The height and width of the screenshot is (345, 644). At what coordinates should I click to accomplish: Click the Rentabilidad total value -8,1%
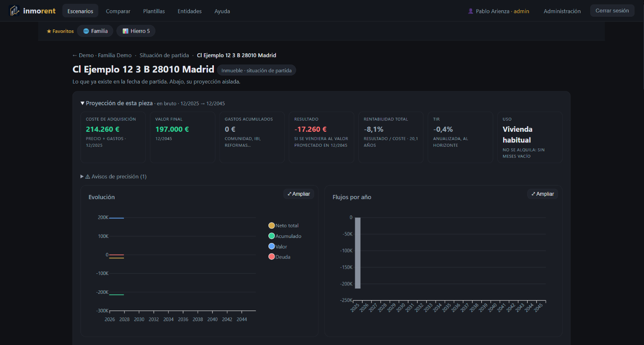coord(374,129)
